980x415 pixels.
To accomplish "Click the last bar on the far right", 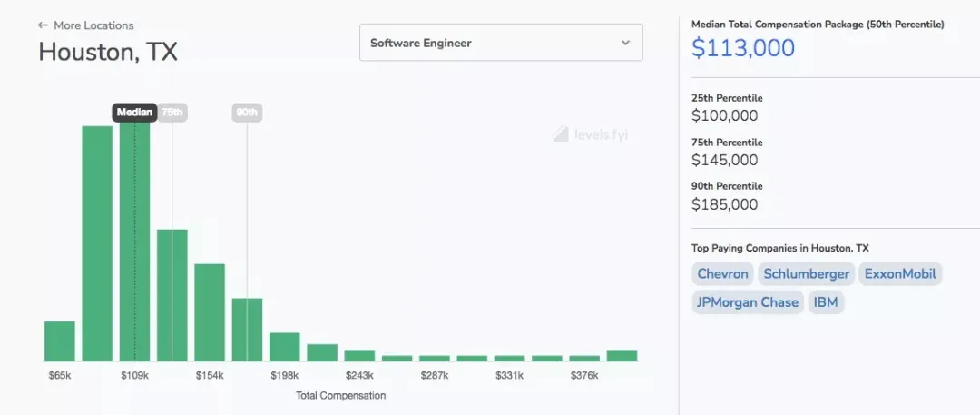I will [622, 355].
